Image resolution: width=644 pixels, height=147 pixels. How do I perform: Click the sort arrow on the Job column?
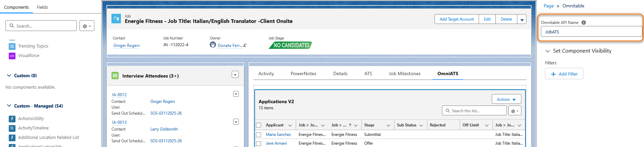[350, 125]
